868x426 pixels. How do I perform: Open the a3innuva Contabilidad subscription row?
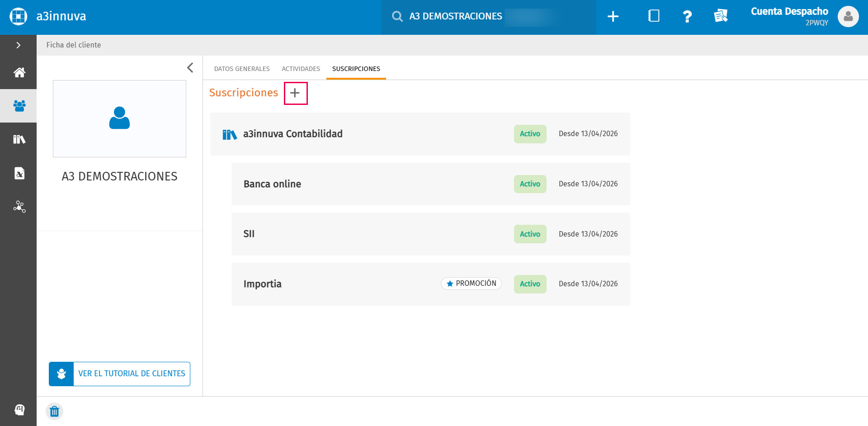(420, 134)
